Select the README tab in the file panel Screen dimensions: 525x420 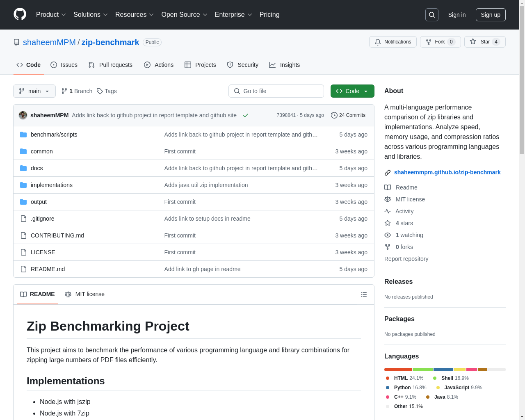pyautogui.click(x=37, y=294)
